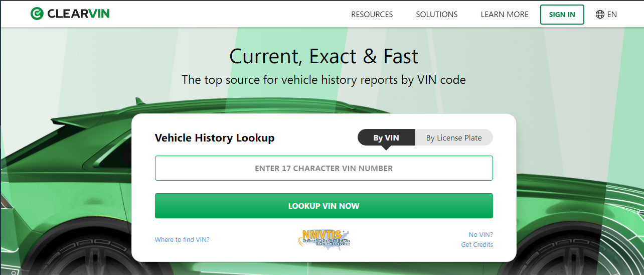The height and width of the screenshot is (275, 644).
Task: Open the Learn More menu
Action: 504,15
